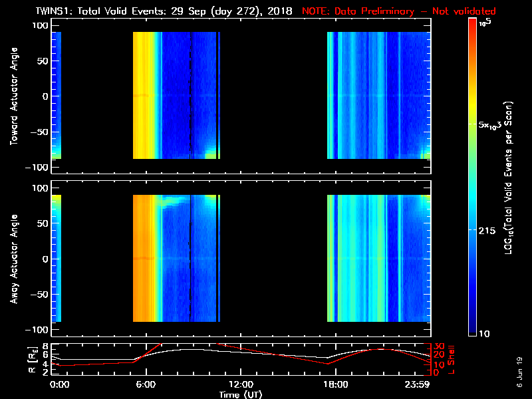
Task: Click the orange band in Away Actuator panel
Action: tap(143, 259)
